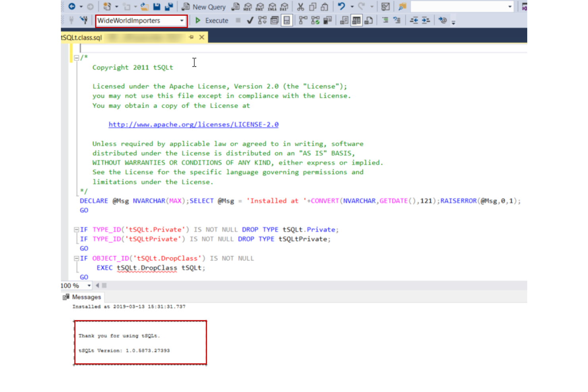This screenshot has width=588, height=392.
Task: Close the tSQLt.class.sql document tab
Action: click(x=202, y=37)
